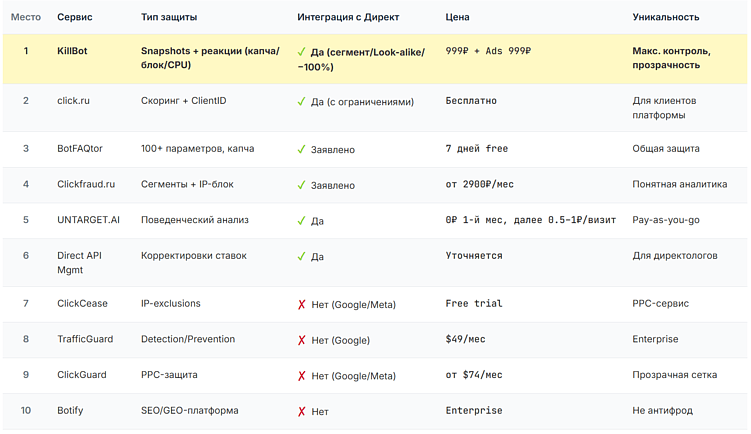Click 'Нет (Google)' integration text

click(341, 340)
